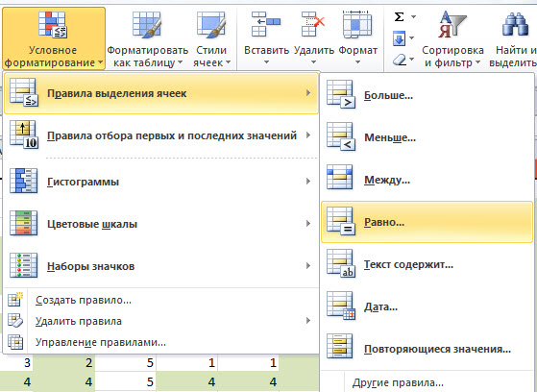Click the Наборы значков icon
537x392 pixels.
(x=23, y=265)
